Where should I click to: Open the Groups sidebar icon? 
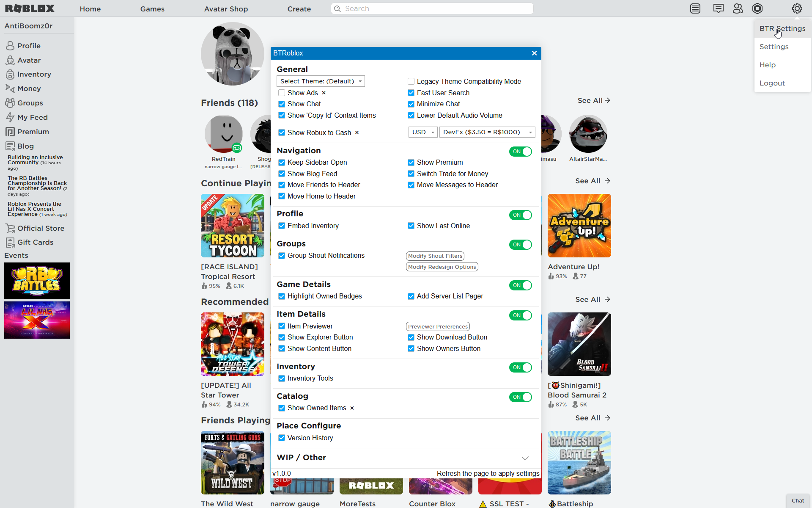point(10,102)
